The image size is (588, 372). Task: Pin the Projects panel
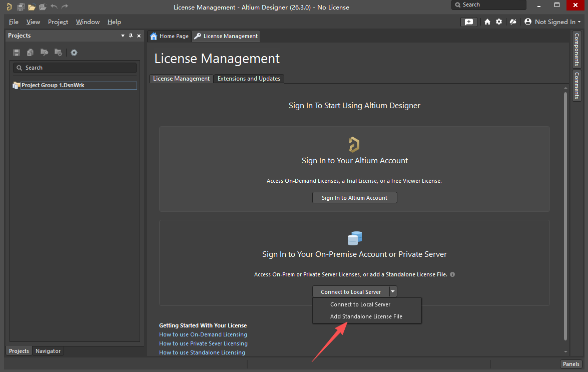click(131, 36)
